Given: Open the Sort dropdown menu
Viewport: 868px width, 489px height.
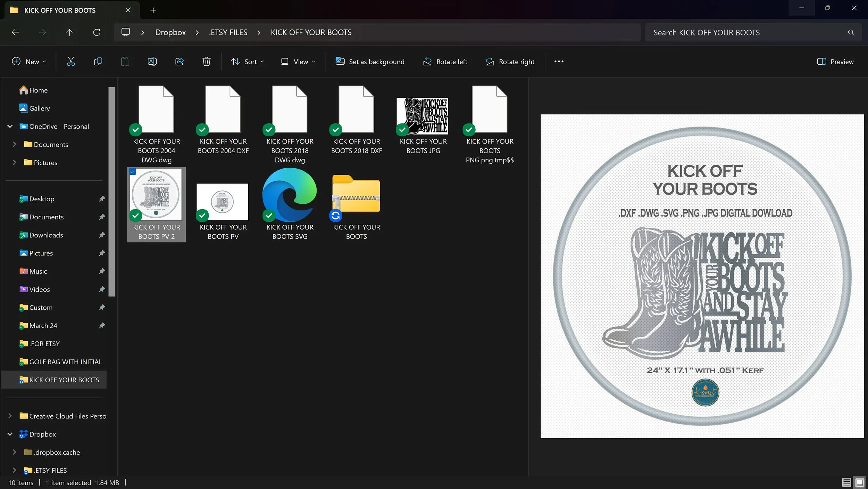Looking at the screenshot, I should click(248, 62).
